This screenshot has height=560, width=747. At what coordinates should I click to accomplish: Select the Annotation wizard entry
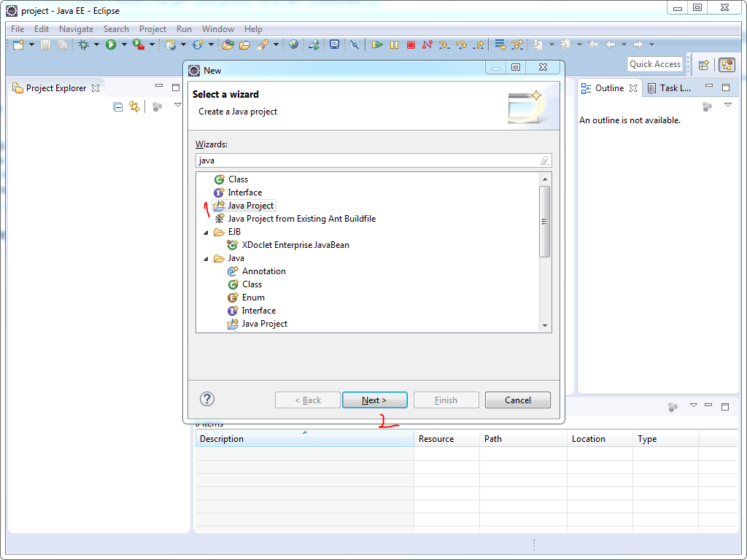tap(257, 271)
